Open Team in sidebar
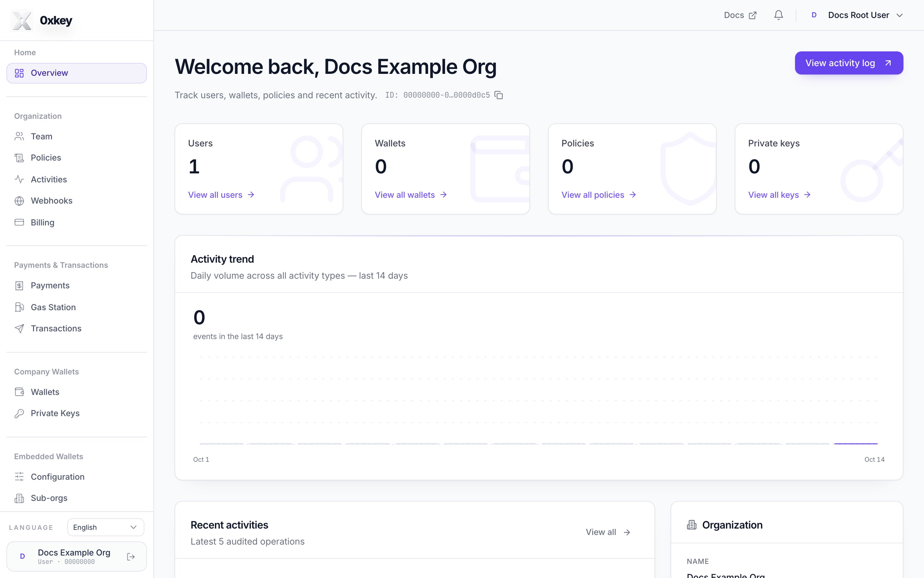The image size is (924, 578). coord(77,136)
